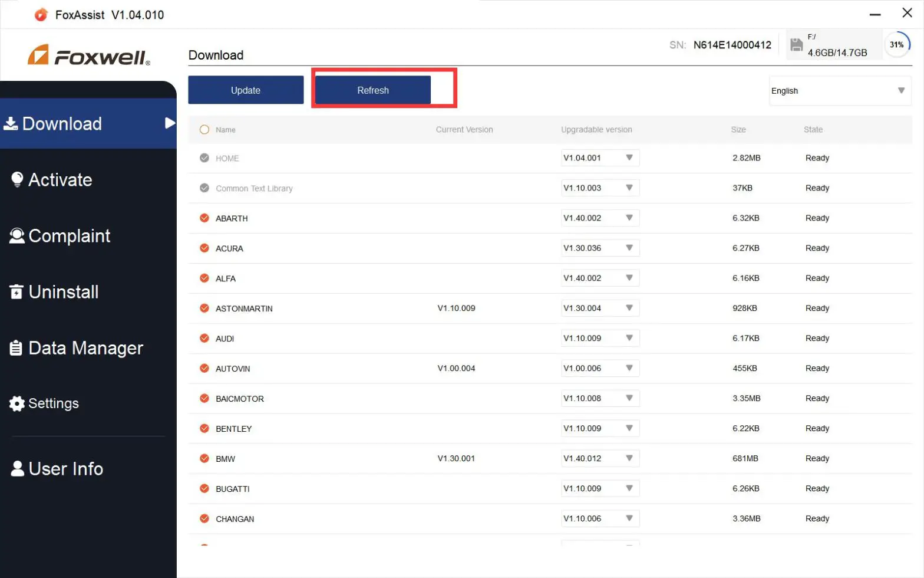Click the Upgradable version column header
This screenshot has height=578, width=924.
[596, 130]
